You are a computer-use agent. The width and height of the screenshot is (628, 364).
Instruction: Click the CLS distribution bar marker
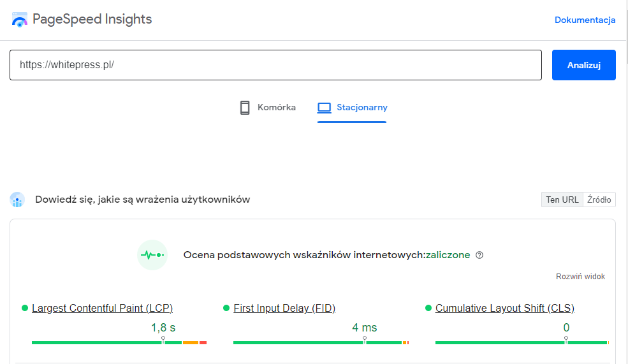566,340
